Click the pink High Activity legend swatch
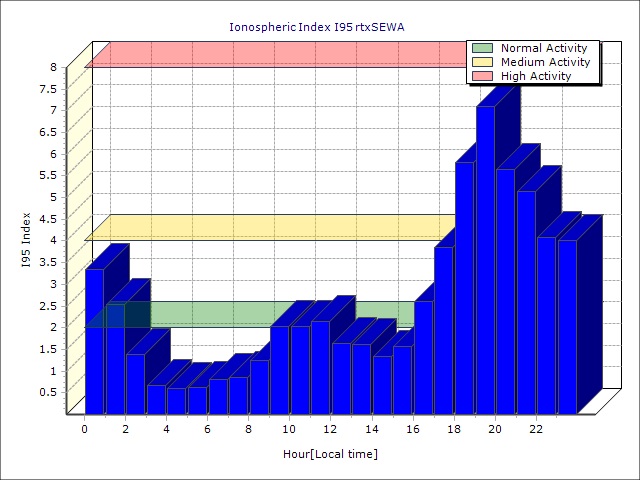 [483, 76]
